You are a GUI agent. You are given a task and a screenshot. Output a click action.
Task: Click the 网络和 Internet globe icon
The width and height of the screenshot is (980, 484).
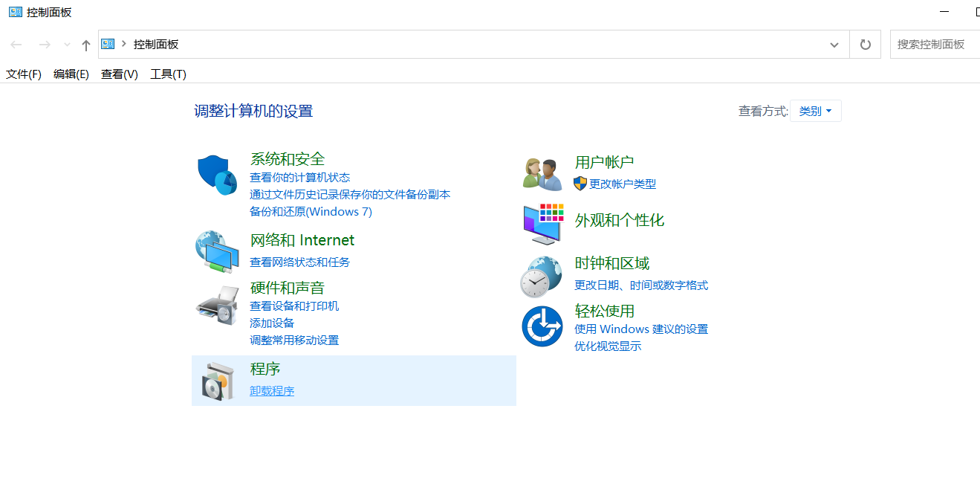click(217, 251)
